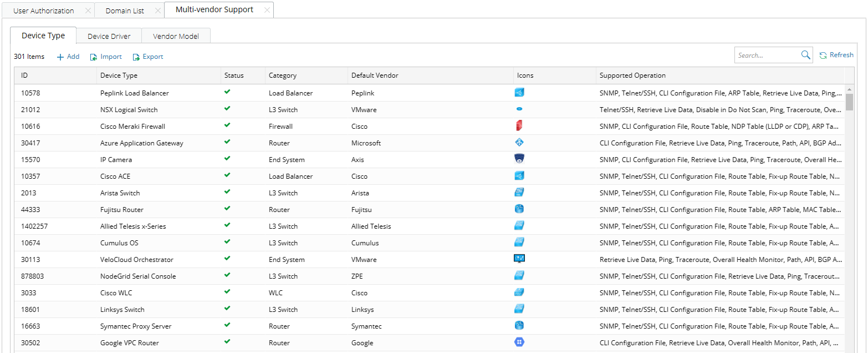Click the Export icon
Screen dimensions: 868x353
click(x=136, y=57)
